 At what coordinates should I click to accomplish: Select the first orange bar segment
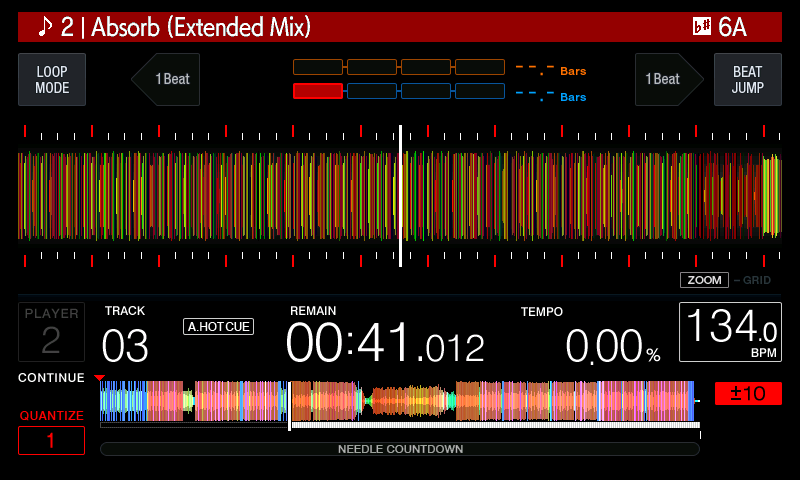click(318, 67)
